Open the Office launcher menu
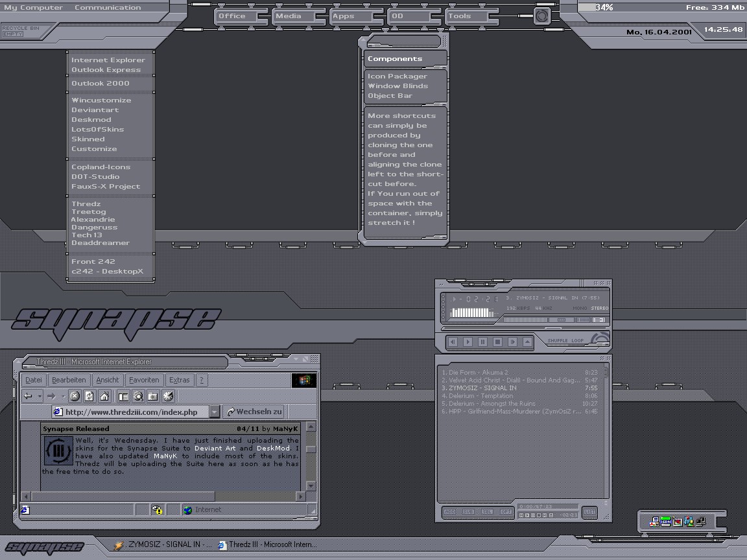This screenshot has width=747, height=560. 236,16
